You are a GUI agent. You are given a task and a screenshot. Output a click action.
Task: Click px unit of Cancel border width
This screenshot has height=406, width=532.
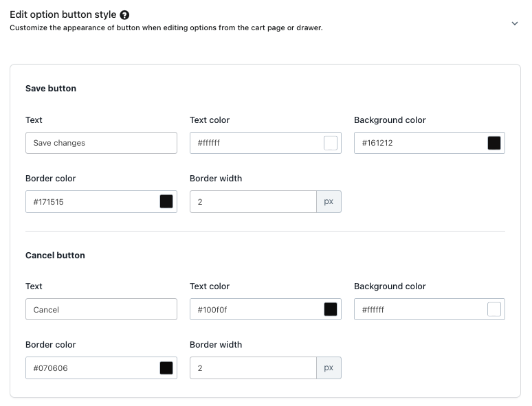[329, 368]
